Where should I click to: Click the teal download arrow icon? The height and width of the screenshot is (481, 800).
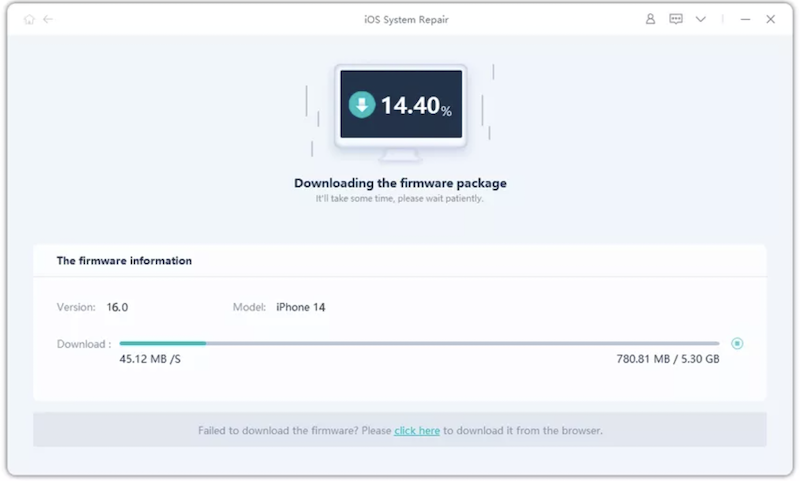click(x=361, y=105)
